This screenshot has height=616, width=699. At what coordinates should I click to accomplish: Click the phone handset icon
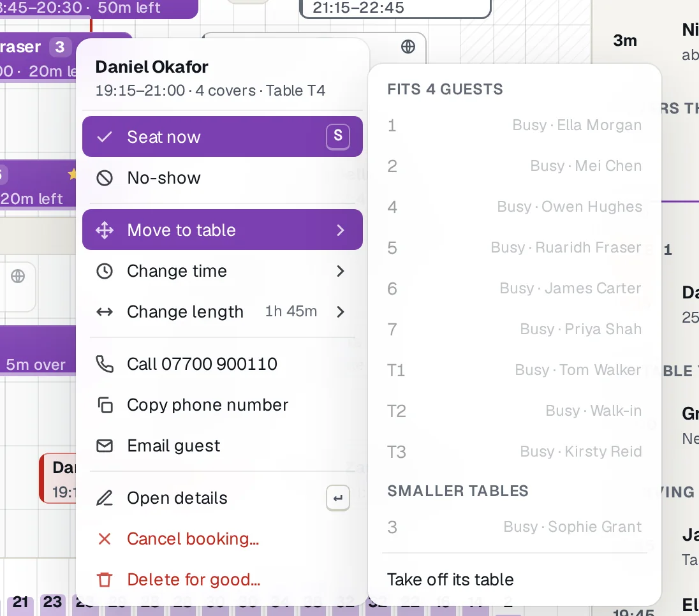pyautogui.click(x=105, y=364)
